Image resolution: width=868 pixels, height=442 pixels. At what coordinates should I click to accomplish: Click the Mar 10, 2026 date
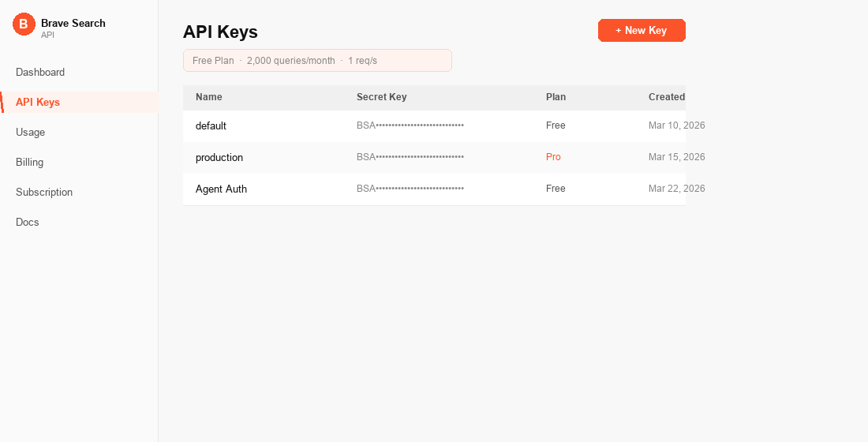pyautogui.click(x=676, y=125)
